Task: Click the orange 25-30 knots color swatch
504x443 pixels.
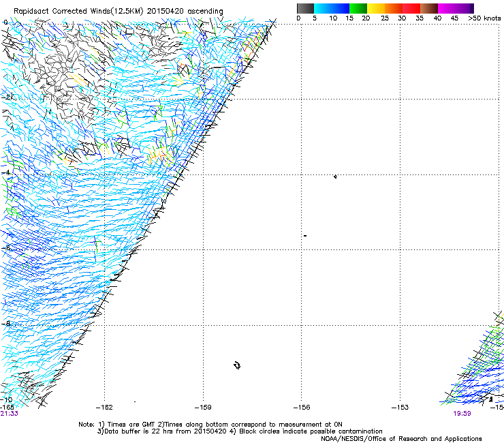Action: [394, 8]
